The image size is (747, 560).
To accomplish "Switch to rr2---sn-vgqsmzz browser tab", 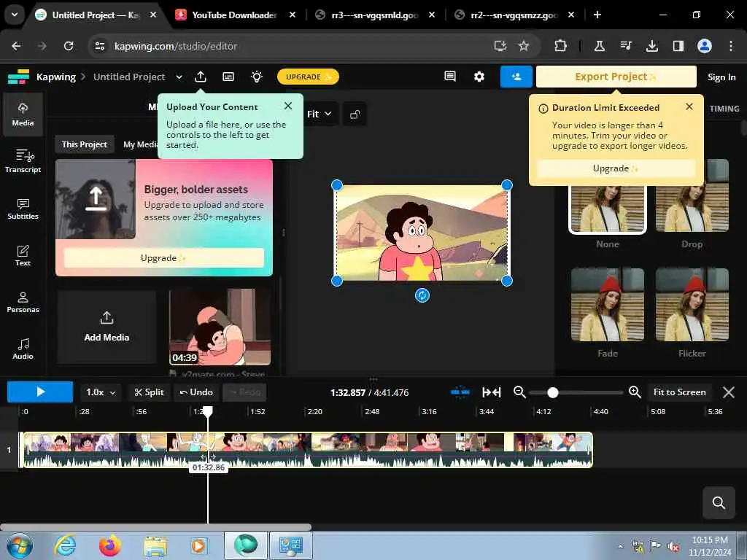I will tap(514, 15).
